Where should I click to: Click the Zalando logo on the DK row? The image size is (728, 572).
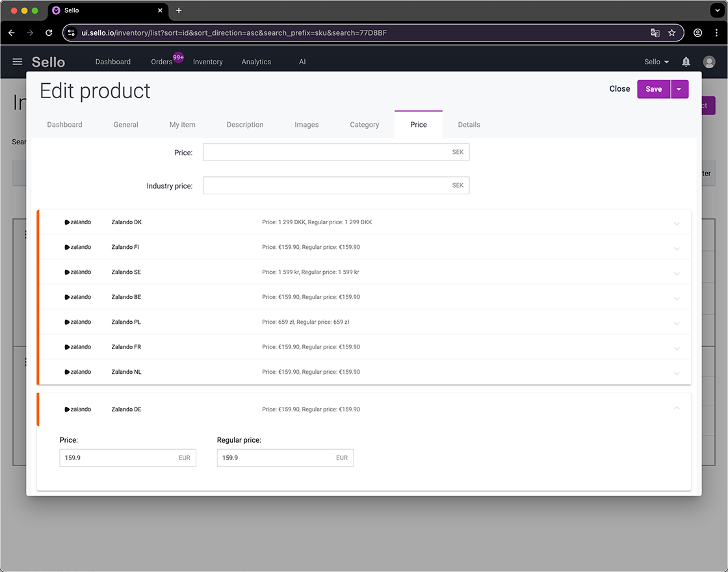pyautogui.click(x=77, y=222)
